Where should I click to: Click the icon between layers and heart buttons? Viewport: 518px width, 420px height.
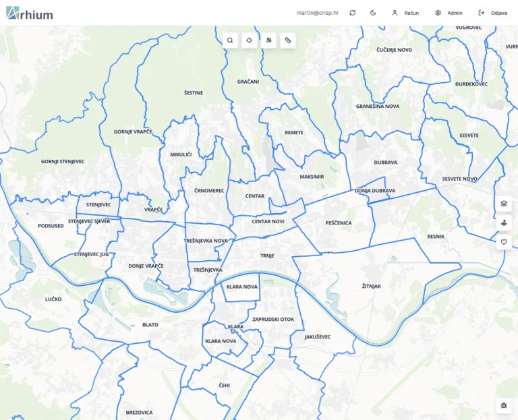pyautogui.click(x=503, y=222)
